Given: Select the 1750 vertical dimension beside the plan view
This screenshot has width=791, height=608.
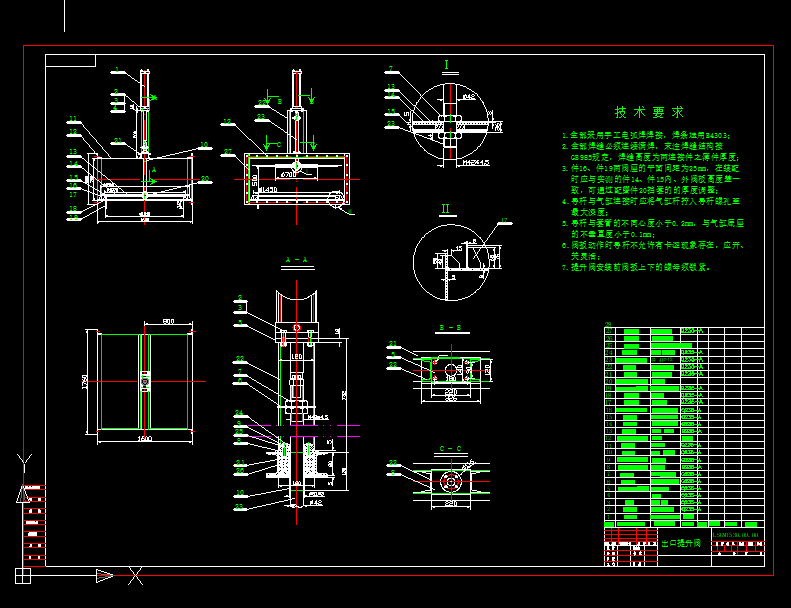Looking at the screenshot, I should [x=84, y=381].
